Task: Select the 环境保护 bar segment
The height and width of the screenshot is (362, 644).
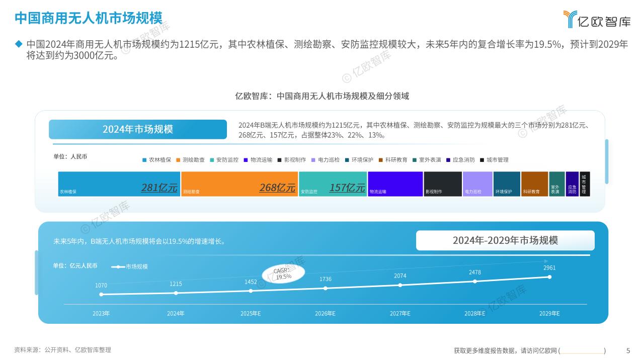Action: pos(507,184)
